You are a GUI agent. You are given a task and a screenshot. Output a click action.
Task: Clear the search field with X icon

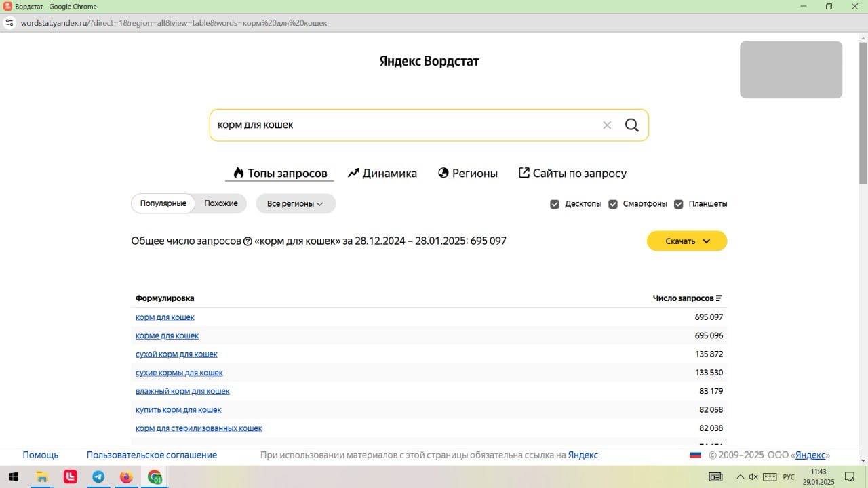pyautogui.click(x=607, y=125)
